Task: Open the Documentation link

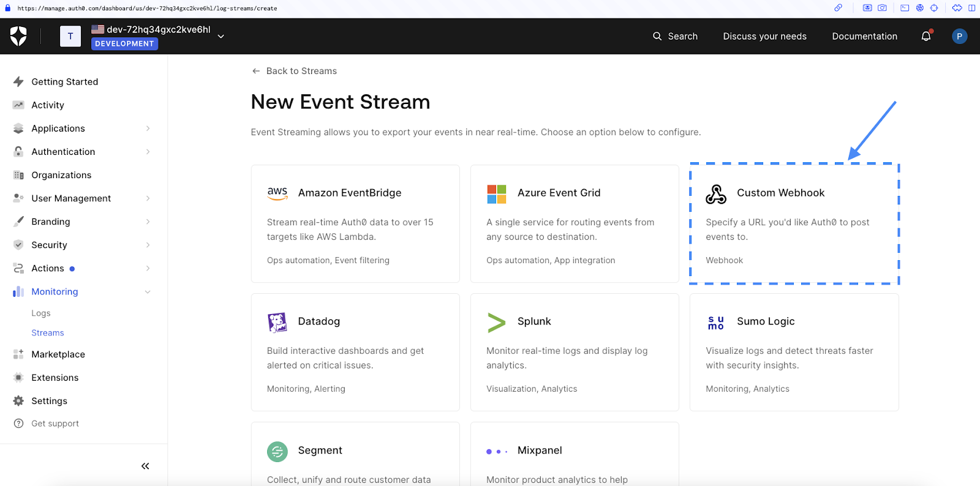Action: 864,36
